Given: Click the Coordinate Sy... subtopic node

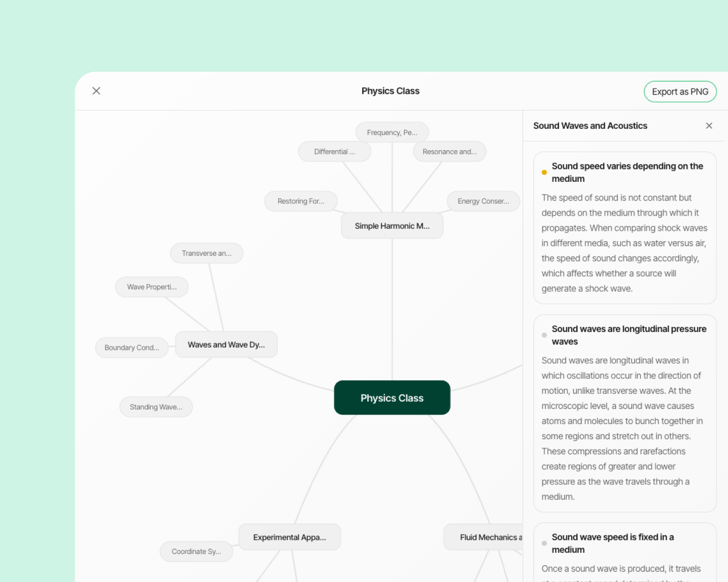Looking at the screenshot, I should [x=196, y=551].
